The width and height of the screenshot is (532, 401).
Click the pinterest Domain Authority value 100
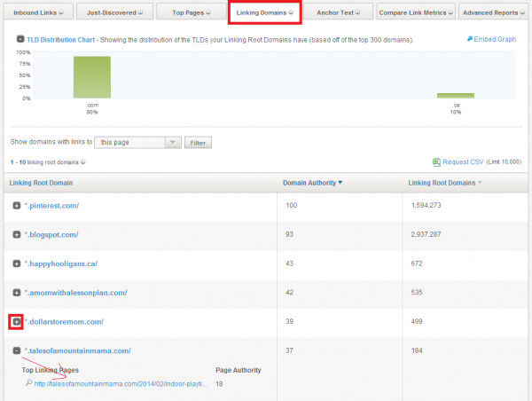point(292,205)
